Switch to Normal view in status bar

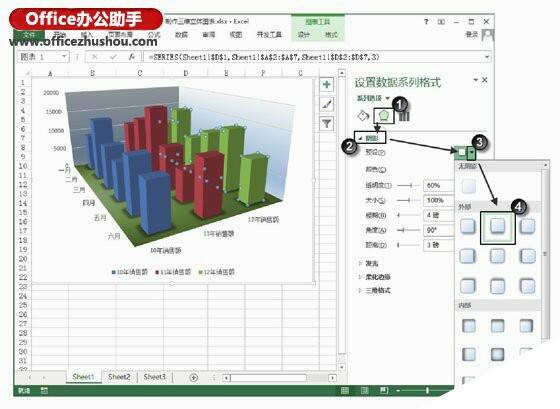[x=345, y=391]
